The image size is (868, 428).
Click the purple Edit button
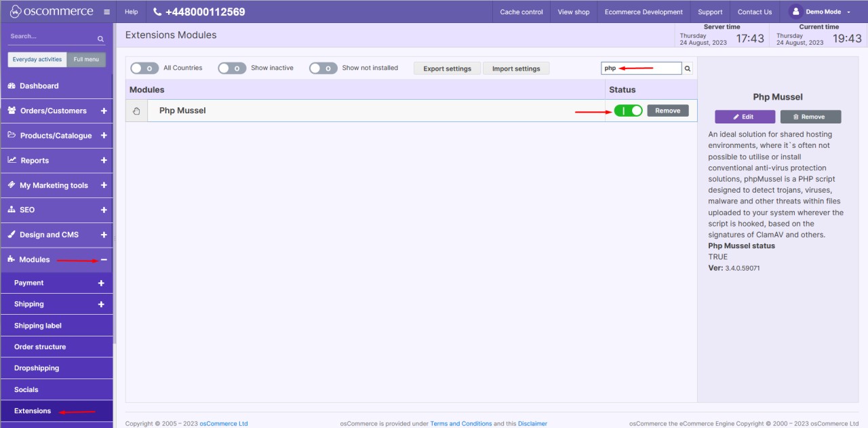[x=745, y=117]
